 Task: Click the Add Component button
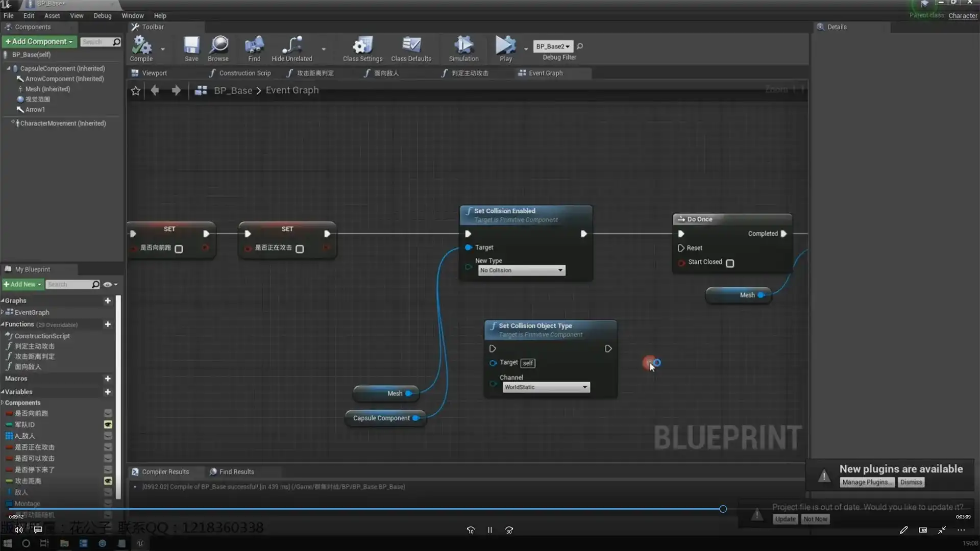coord(39,42)
